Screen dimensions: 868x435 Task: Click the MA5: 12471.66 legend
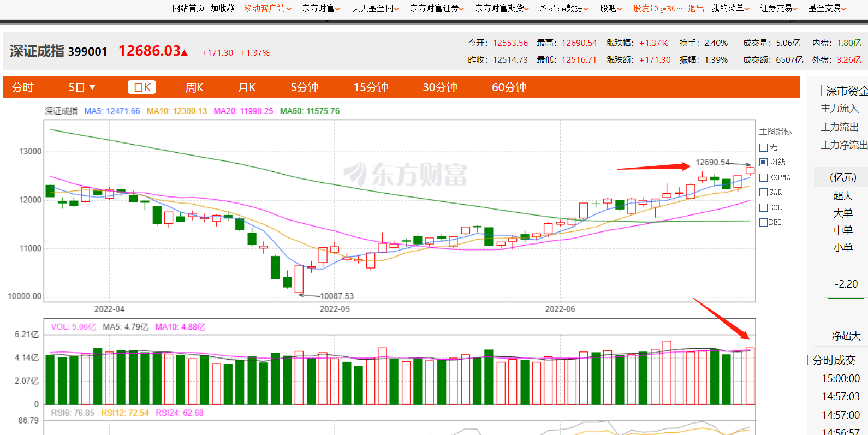[x=112, y=111]
